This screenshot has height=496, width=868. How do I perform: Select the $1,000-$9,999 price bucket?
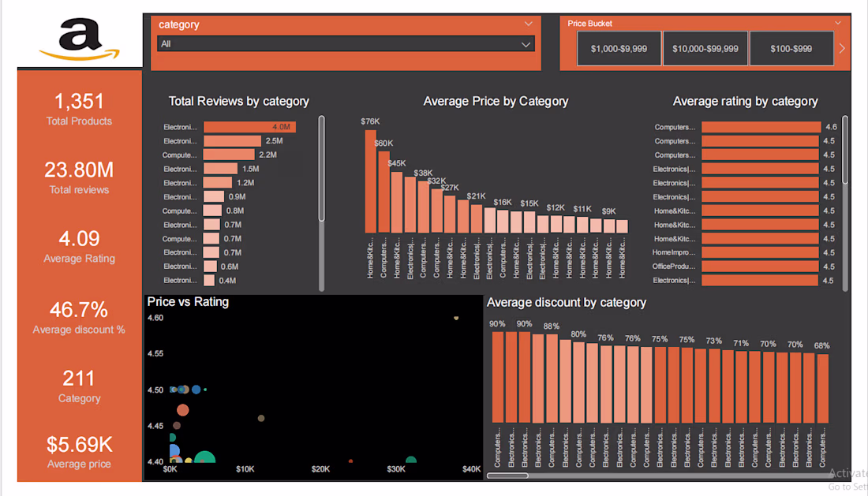pyautogui.click(x=619, y=49)
